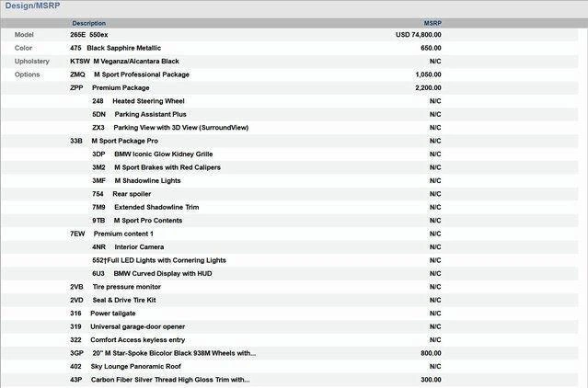Select Heated Steering Wheel sub-option

pyautogui.click(x=148, y=101)
